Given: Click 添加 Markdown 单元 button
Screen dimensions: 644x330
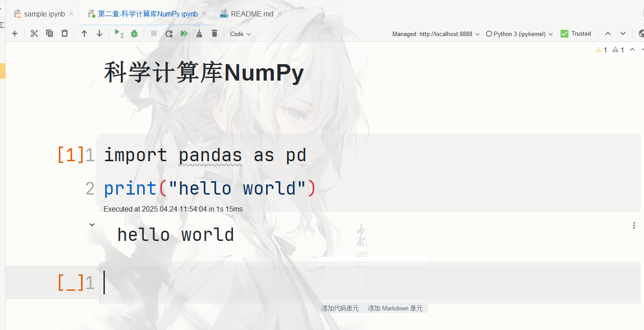Looking at the screenshot, I should point(395,308).
